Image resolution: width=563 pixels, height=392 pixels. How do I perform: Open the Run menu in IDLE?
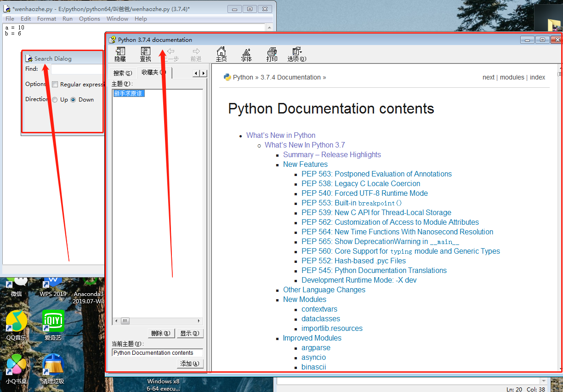68,19
